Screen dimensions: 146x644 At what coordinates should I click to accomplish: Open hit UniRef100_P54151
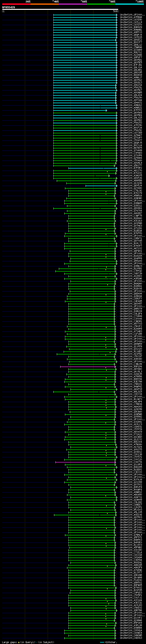tap(131, 88)
